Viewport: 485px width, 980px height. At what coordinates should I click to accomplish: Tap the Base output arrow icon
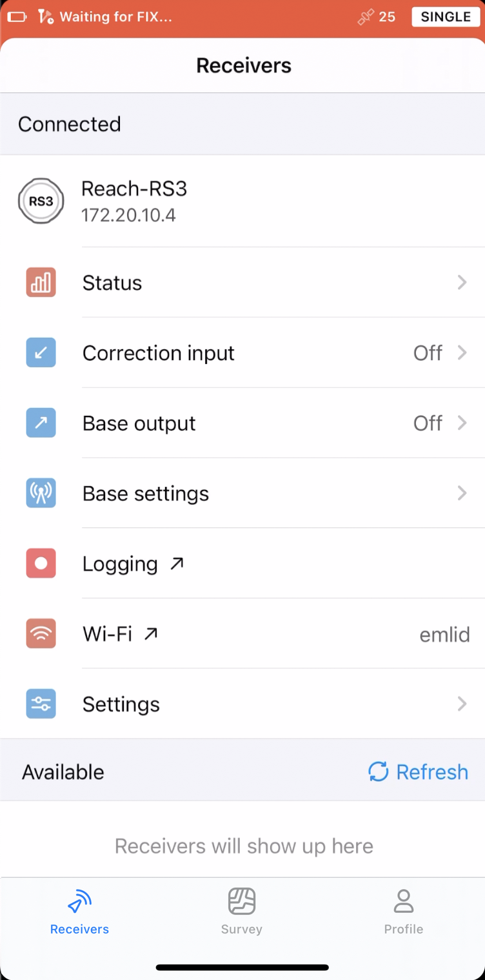tap(41, 424)
